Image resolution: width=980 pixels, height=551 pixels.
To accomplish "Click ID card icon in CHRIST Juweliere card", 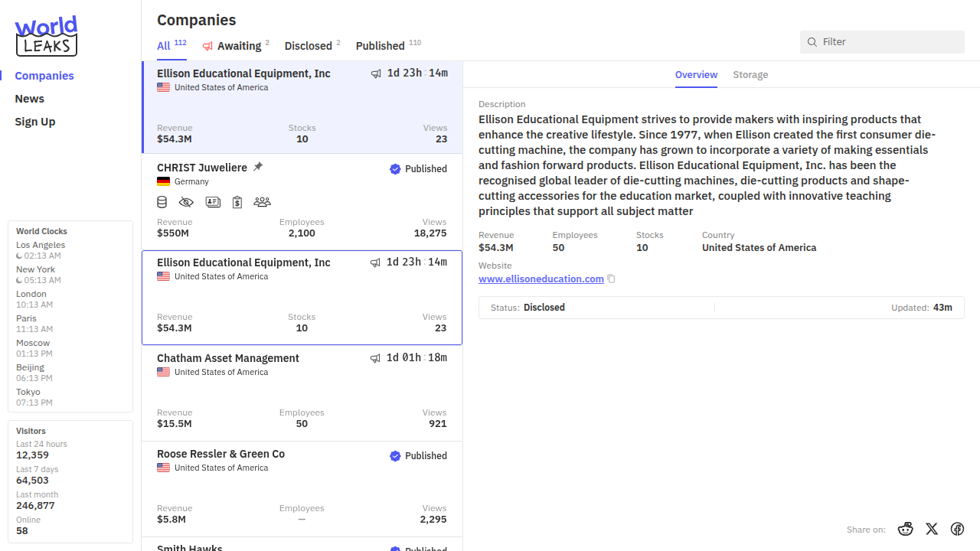I will 213,202.
